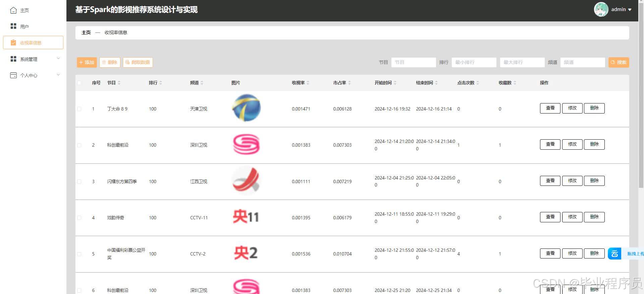Click 查看 for row 4 戏韵传奇

tap(550, 217)
